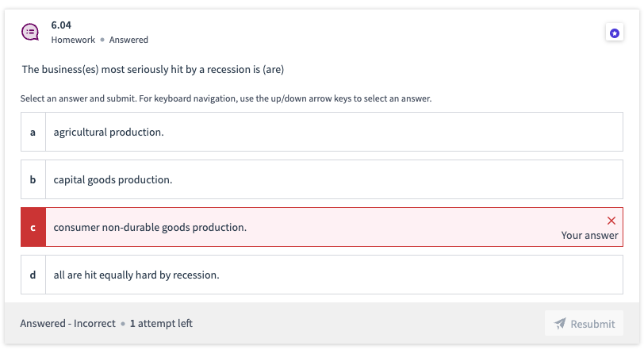This screenshot has height=350, width=644.
Task: Click the red 'c' option marker
Action: pos(33,227)
